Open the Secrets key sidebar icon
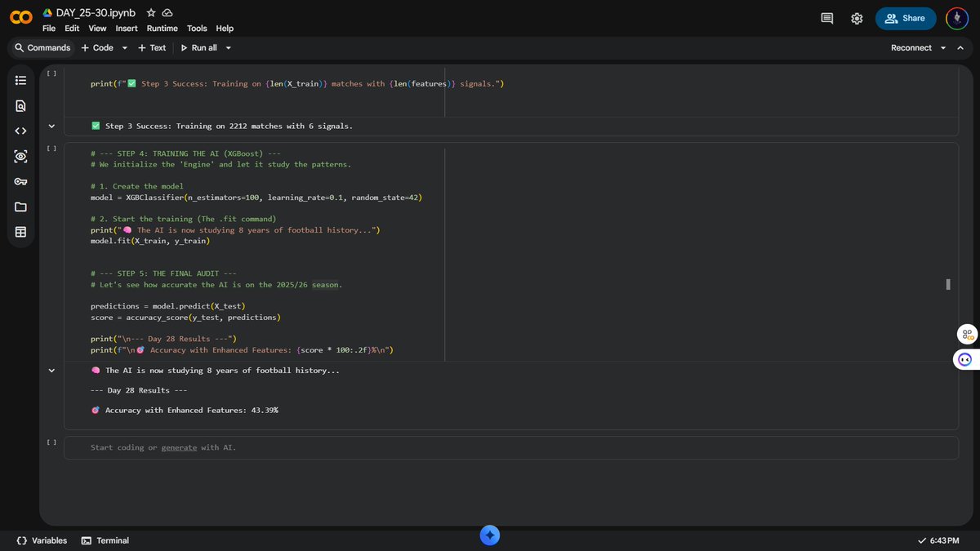The height and width of the screenshot is (551, 980). point(20,181)
